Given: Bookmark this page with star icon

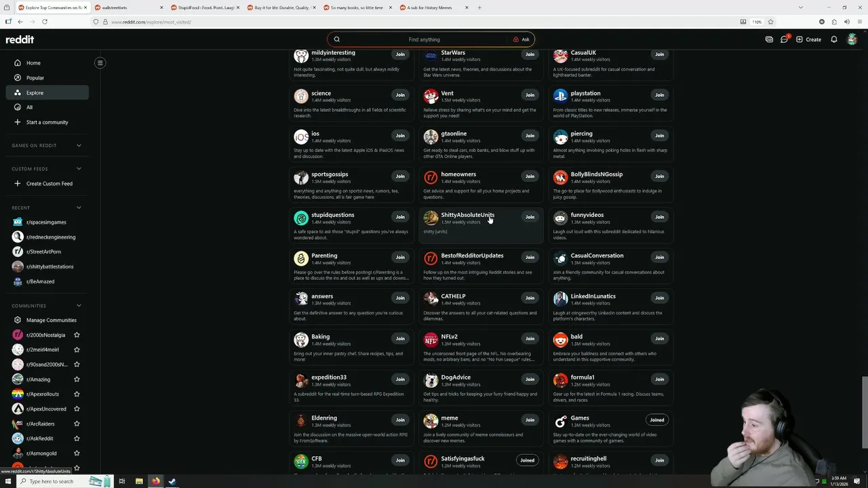Looking at the screenshot, I should 770,22.
